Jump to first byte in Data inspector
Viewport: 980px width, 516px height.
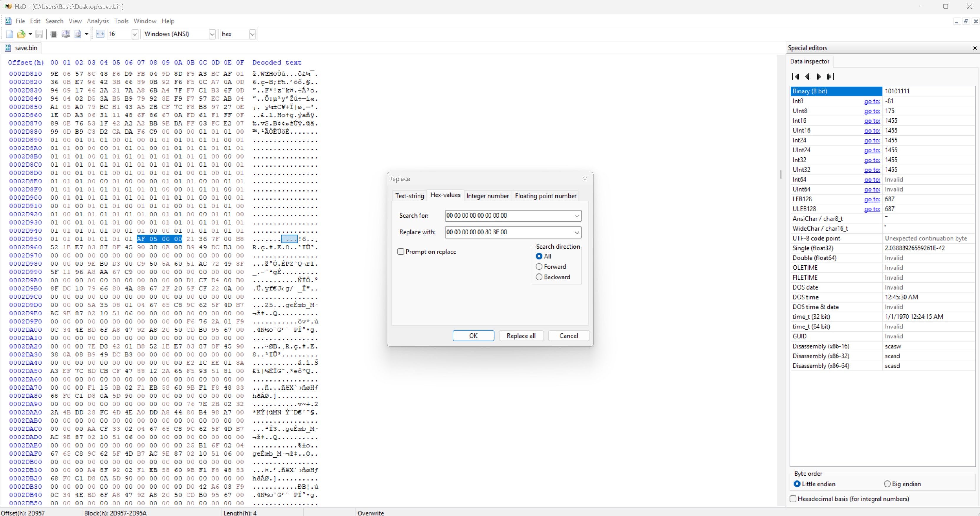[795, 77]
